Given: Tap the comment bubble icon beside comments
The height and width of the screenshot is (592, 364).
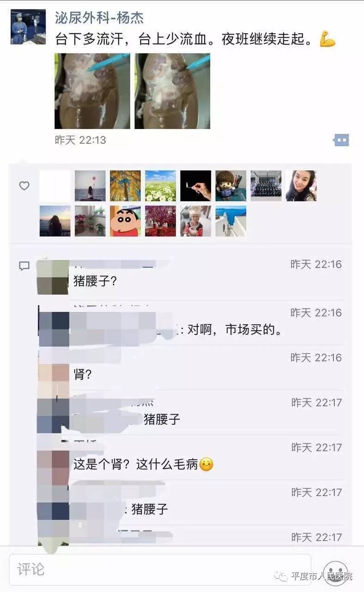Looking at the screenshot, I should 24,266.
